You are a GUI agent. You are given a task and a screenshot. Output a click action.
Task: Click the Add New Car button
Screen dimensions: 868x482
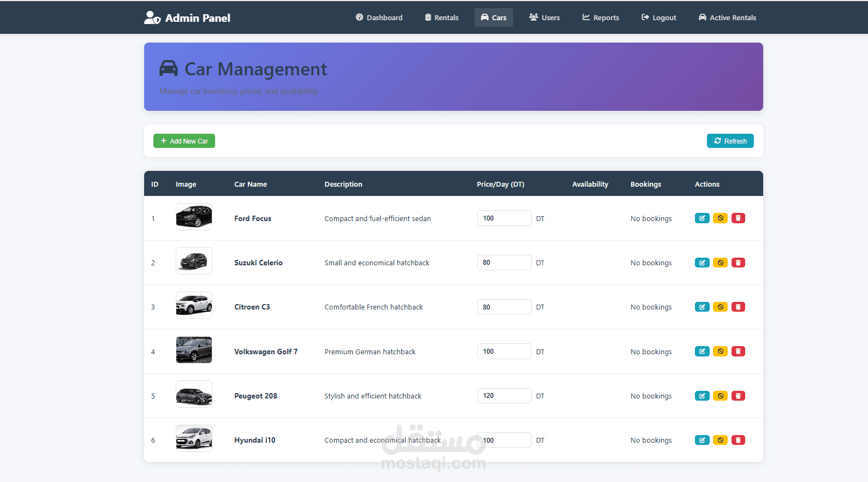pyautogui.click(x=184, y=141)
